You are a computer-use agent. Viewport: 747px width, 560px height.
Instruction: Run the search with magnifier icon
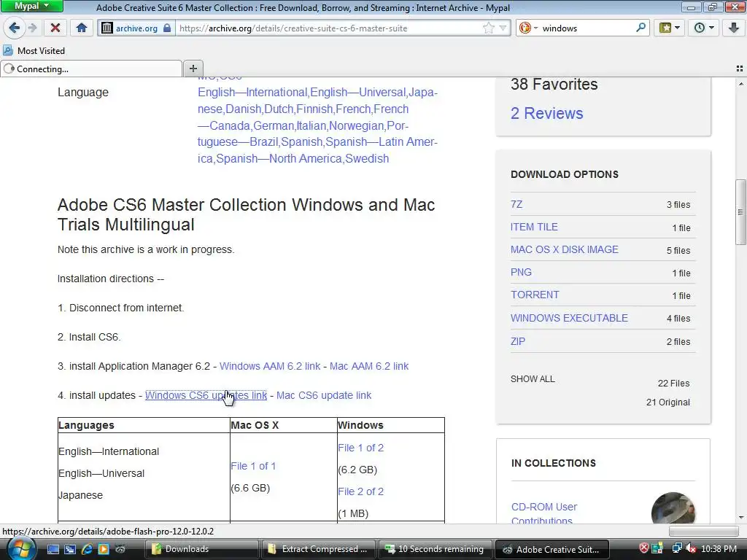(x=640, y=28)
